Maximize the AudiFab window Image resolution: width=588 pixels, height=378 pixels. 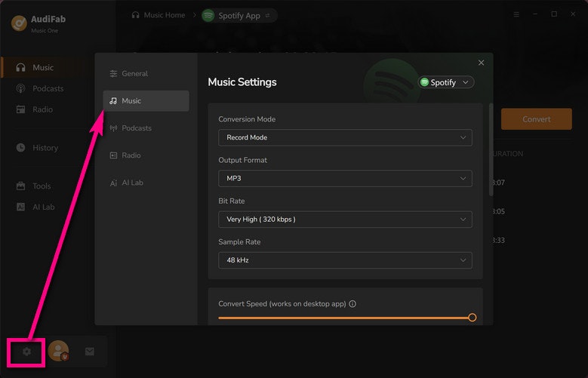tap(554, 14)
